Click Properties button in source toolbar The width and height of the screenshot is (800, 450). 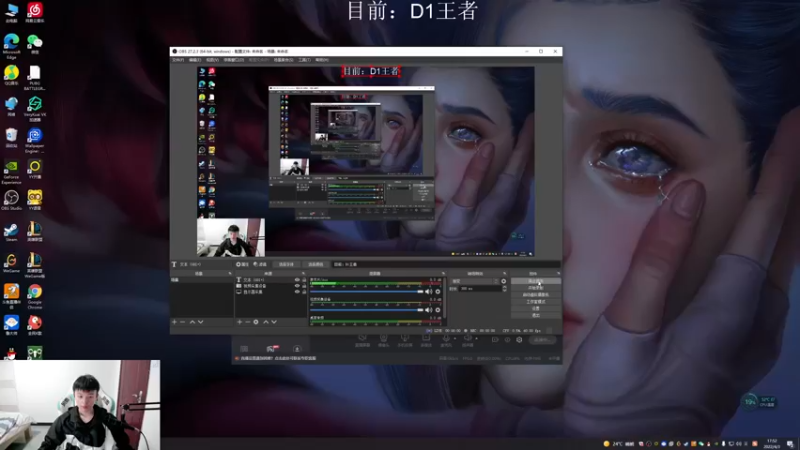coord(242,264)
